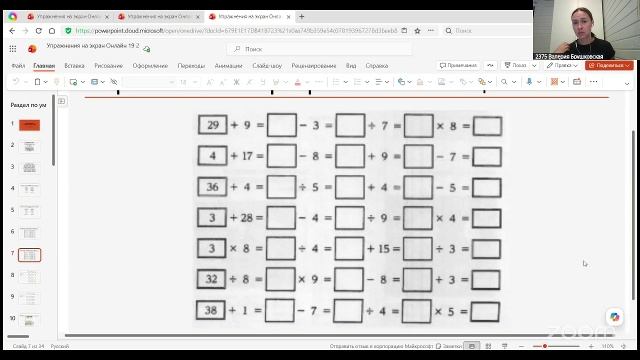Open the Present (Показ) dropdown arrow
Image resolution: width=640 pixels, height=360 pixels.
click(x=534, y=65)
